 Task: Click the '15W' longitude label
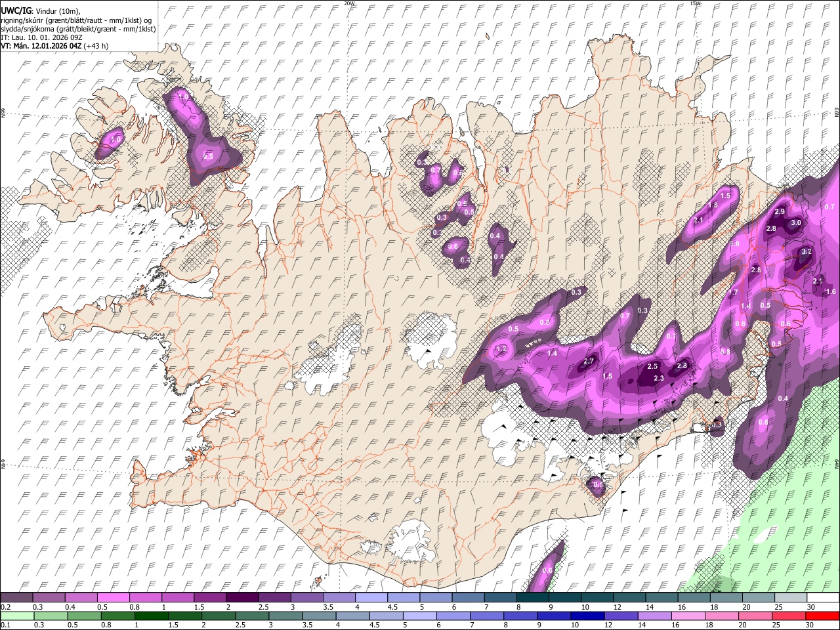coord(696,3)
